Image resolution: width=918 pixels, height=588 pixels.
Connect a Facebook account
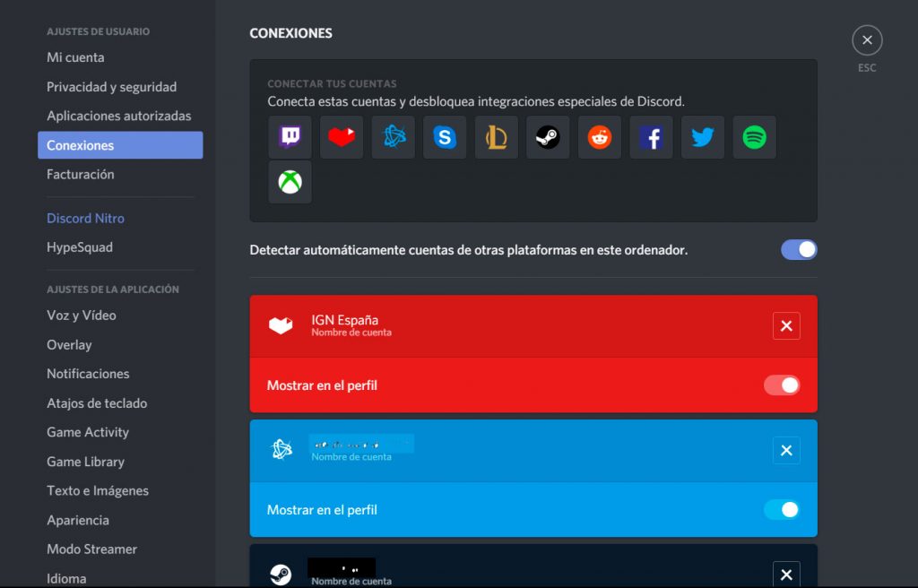(x=651, y=136)
